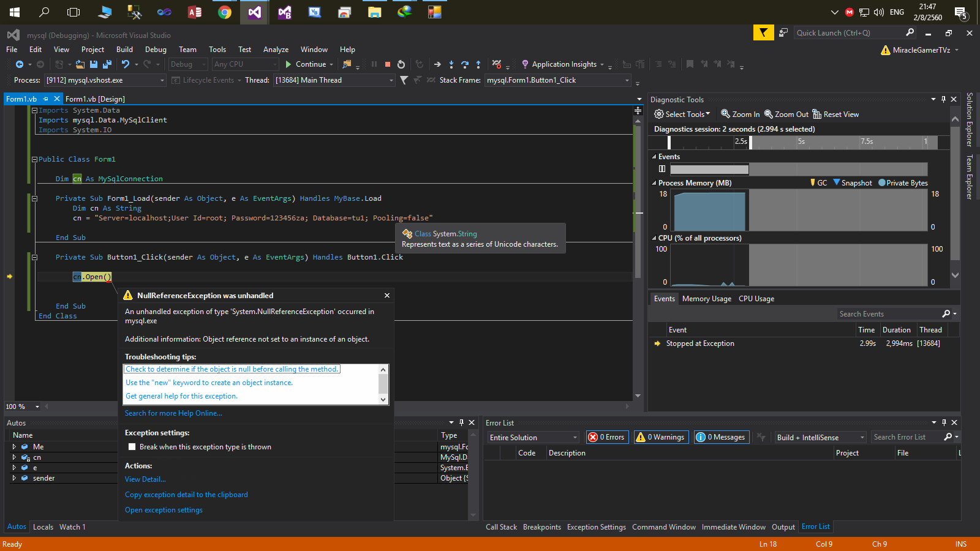Click Navigate Backward arrow in toolbar
Screen dimensions: 980x551
coord(20,64)
